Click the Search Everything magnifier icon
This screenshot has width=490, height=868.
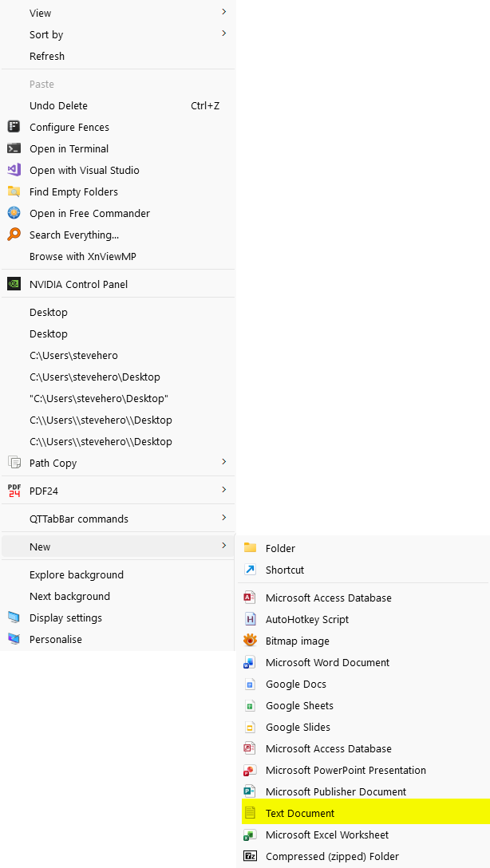point(14,235)
